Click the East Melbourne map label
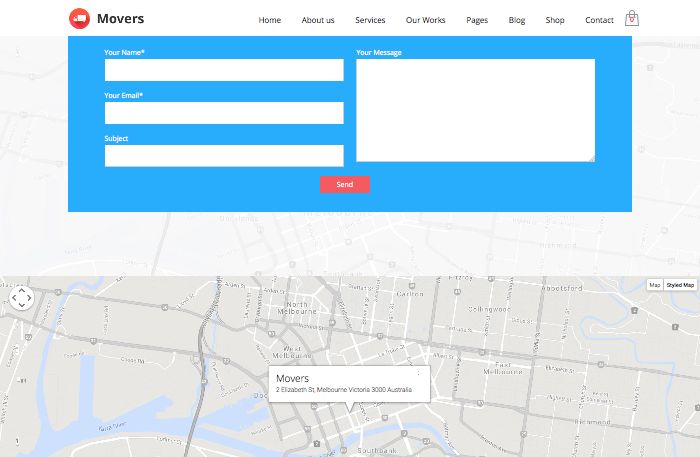700x457 pixels. (503, 368)
